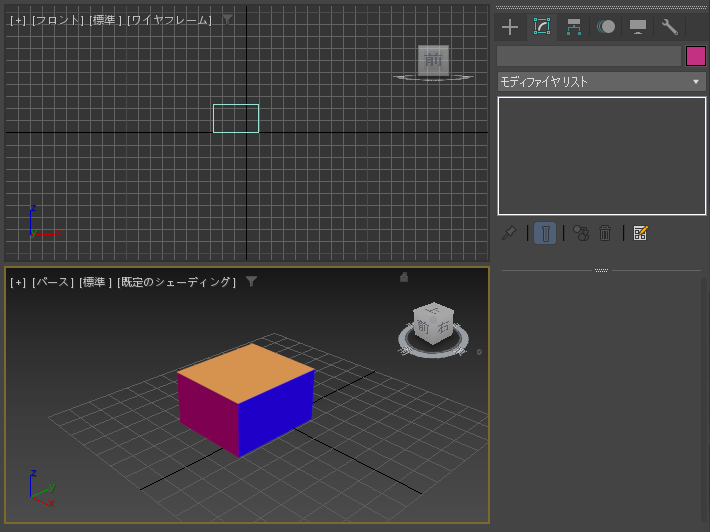Click the 前 face of perspective ViewCube
Image resolution: width=710 pixels, height=532 pixels.
pos(423,327)
